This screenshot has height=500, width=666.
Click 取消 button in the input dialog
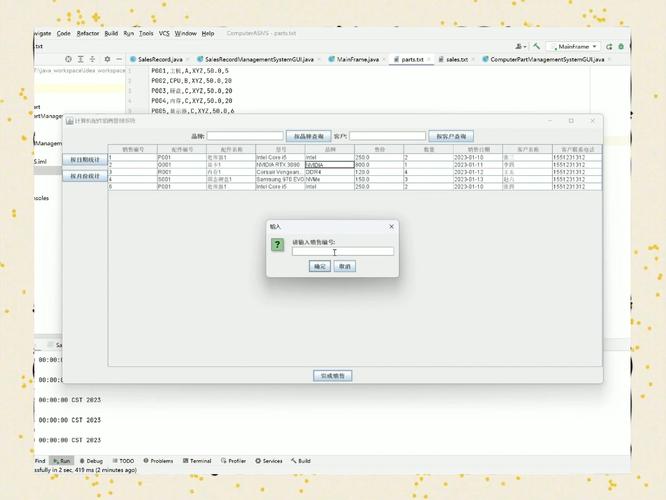coord(344,266)
